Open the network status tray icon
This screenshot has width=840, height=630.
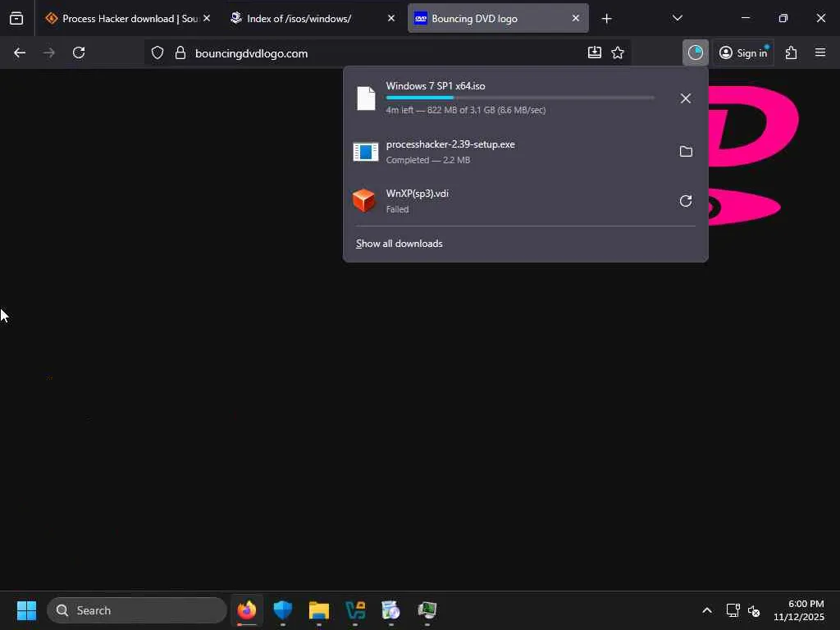click(733, 610)
